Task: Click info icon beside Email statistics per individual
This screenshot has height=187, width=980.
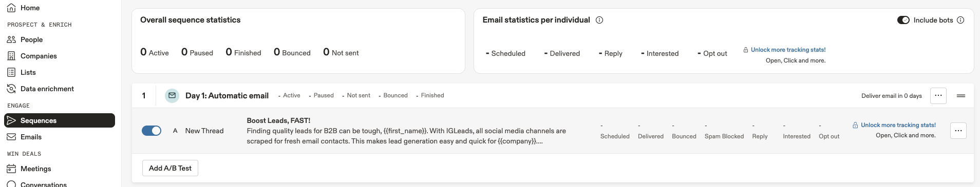Action: (x=599, y=20)
